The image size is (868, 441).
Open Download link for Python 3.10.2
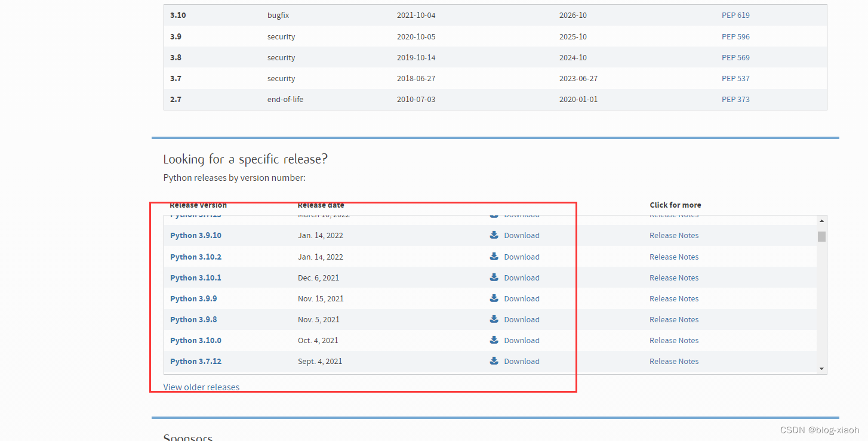522,257
